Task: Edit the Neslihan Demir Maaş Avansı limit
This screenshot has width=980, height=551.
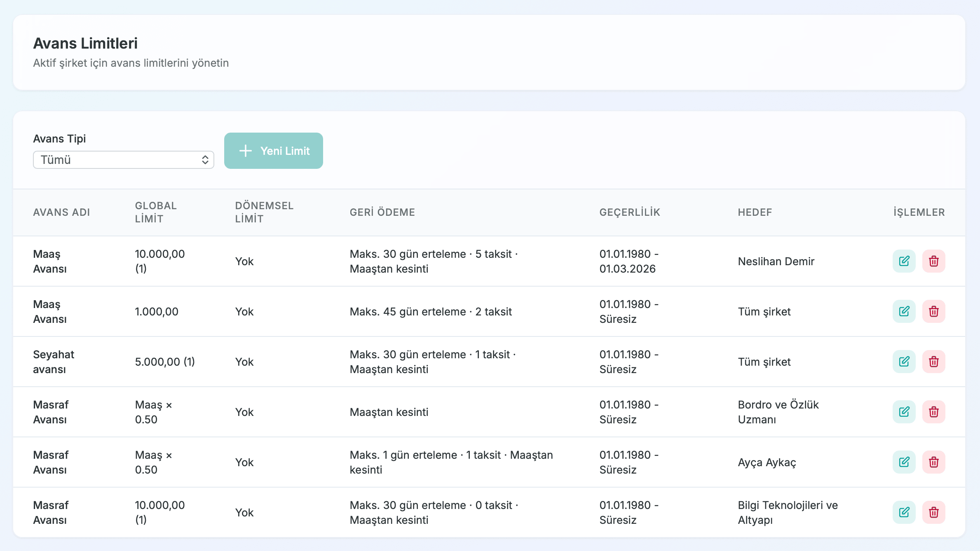Action: tap(904, 261)
